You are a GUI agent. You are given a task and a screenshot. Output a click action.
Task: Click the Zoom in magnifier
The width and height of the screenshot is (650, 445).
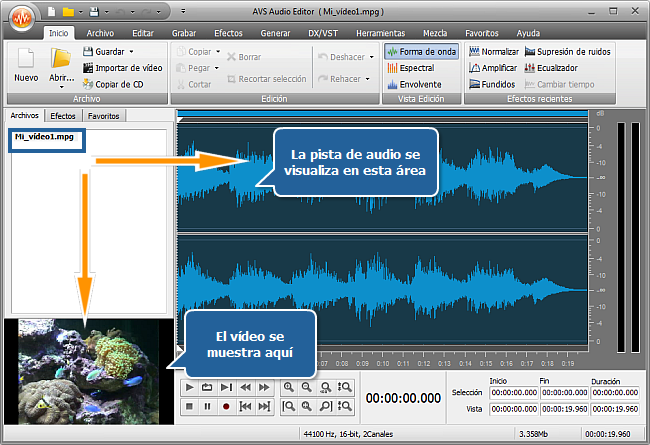click(289, 387)
